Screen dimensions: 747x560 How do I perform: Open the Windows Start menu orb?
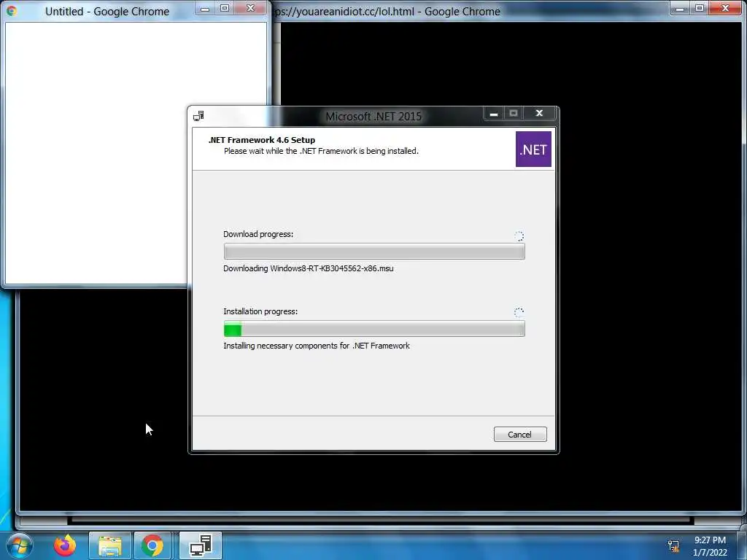19,545
